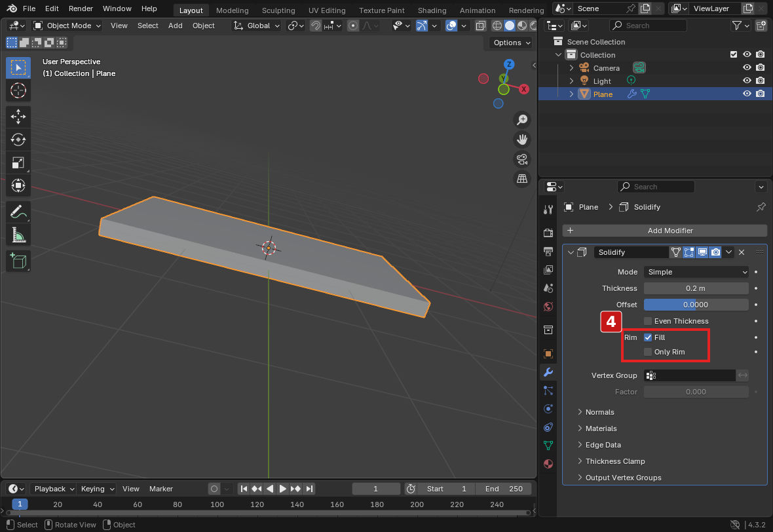The image size is (773, 532).
Task: Choose the Measure tool
Action: [18, 235]
